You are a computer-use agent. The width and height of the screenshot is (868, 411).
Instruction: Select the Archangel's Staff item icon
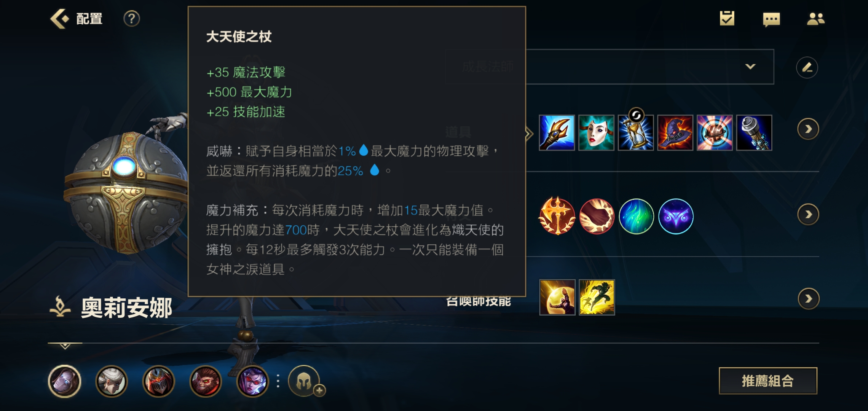(x=557, y=133)
